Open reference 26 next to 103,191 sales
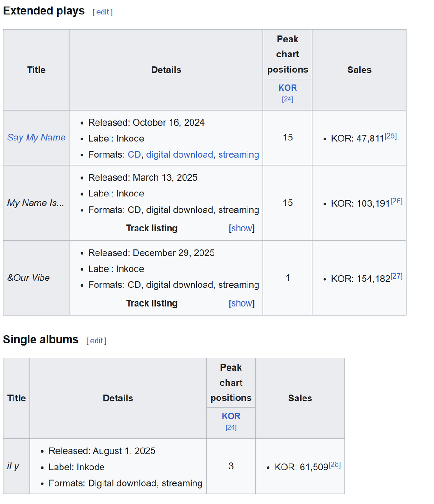This screenshot has height=504, width=434. pos(396,201)
